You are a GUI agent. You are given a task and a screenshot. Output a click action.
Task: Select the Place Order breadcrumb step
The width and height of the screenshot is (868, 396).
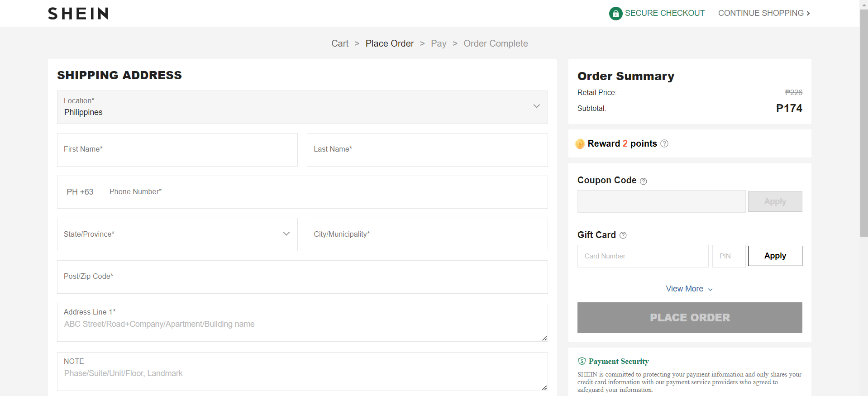390,43
